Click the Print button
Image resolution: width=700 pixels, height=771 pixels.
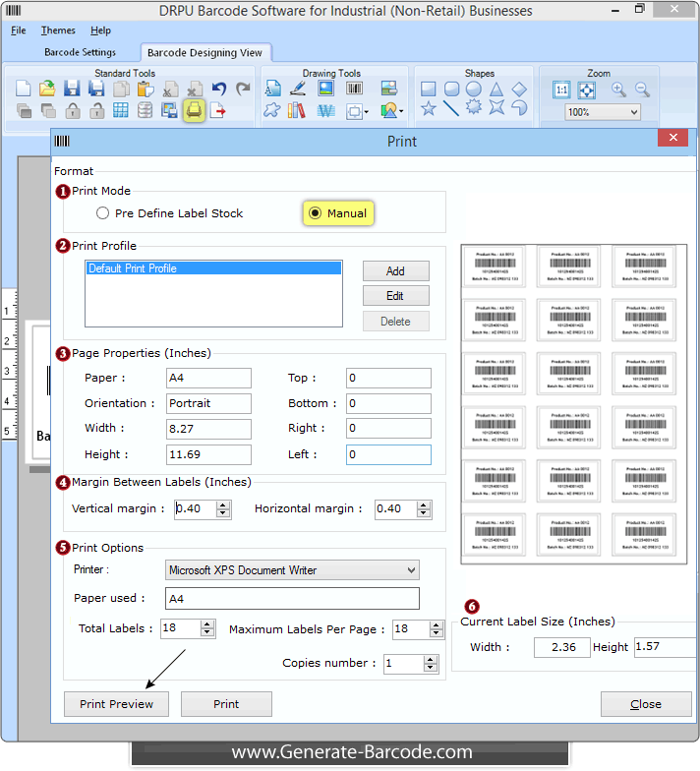(226, 704)
